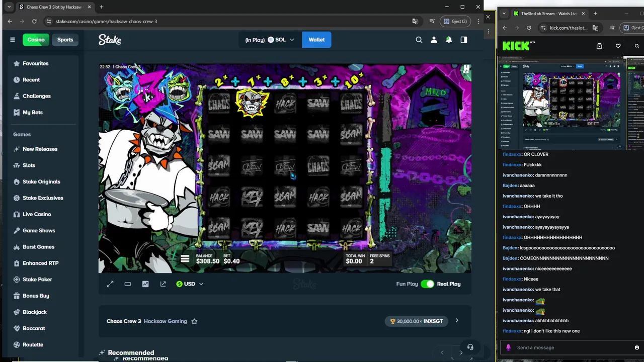Toggle the chat sidebar panel icon
This screenshot has height=362, width=644.
(463, 40)
